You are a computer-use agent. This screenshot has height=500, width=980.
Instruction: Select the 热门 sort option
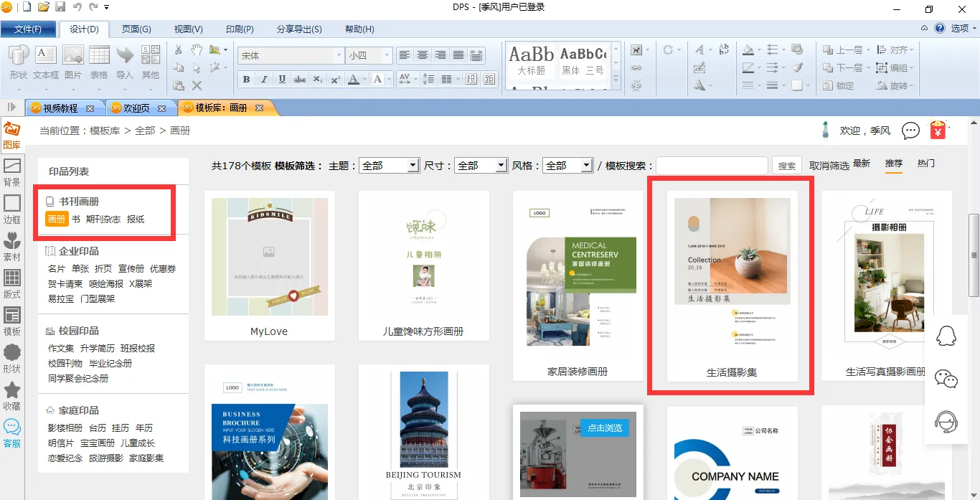(926, 164)
